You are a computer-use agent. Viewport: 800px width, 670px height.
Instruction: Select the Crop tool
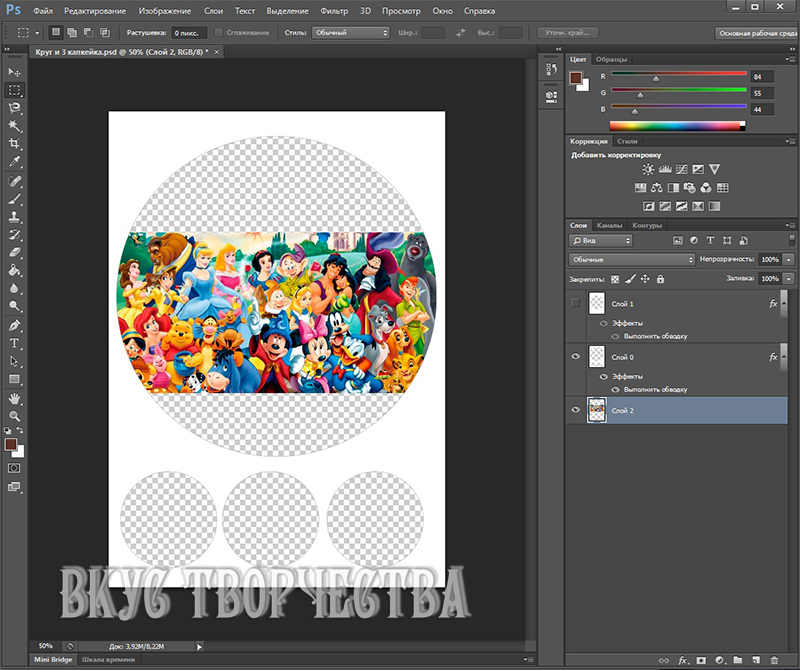[14, 144]
